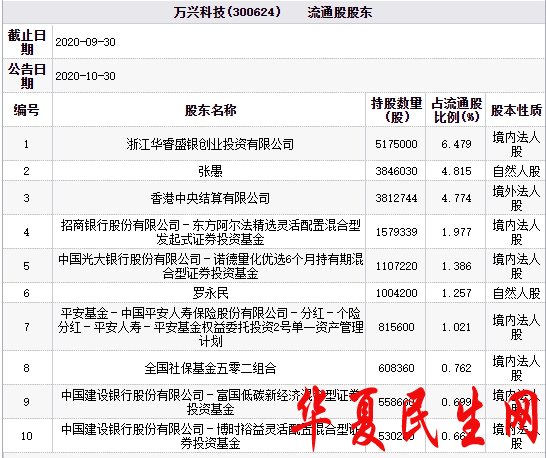Click the 编号 column header
This screenshot has width=546, height=458.
coord(26,110)
